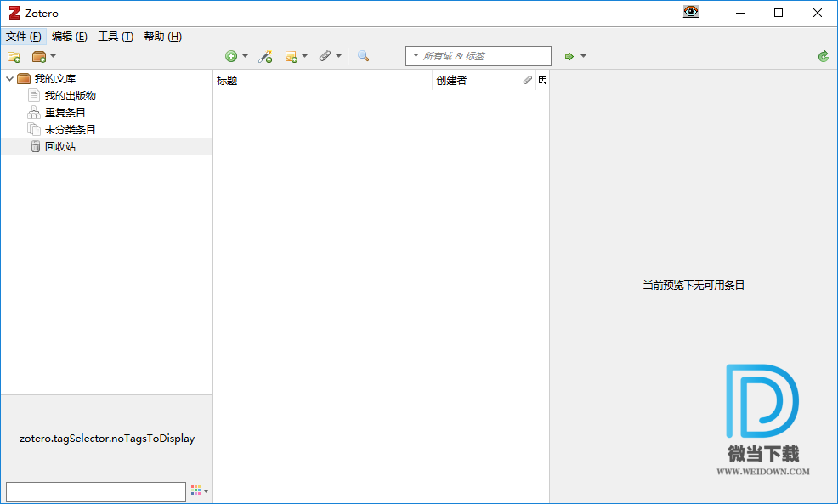
Task: Minimize the Zotero window
Action: (740, 13)
